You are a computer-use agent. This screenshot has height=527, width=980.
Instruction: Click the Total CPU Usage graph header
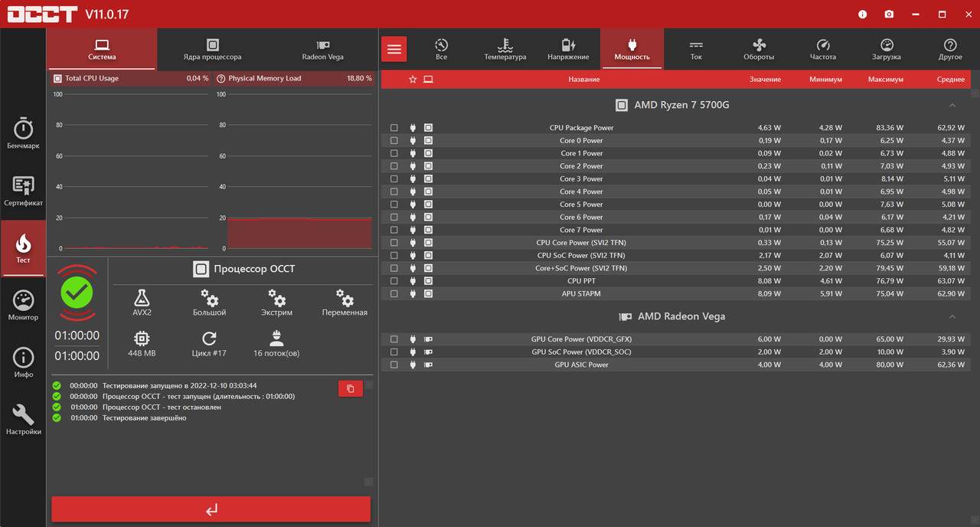(x=130, y=78)
